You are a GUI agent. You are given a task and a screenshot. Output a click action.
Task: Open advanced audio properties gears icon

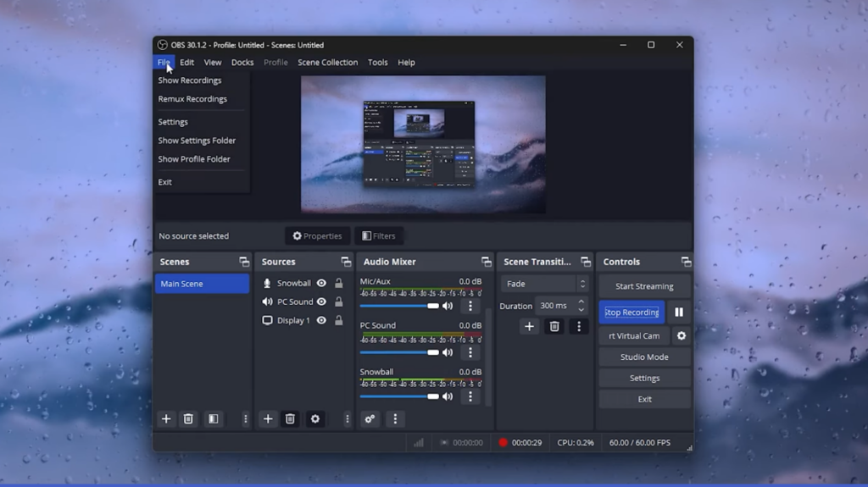point(370,418)
